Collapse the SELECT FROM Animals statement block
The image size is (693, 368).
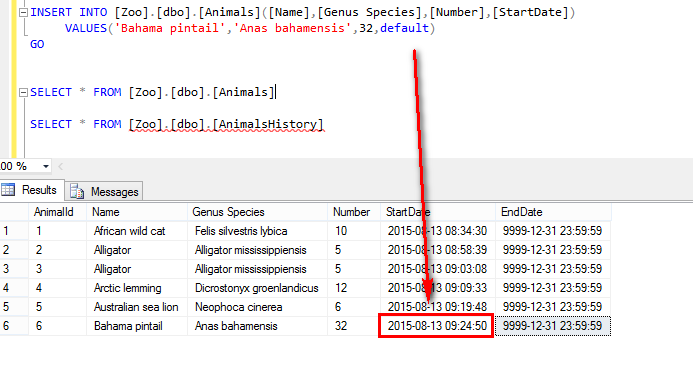23,92
